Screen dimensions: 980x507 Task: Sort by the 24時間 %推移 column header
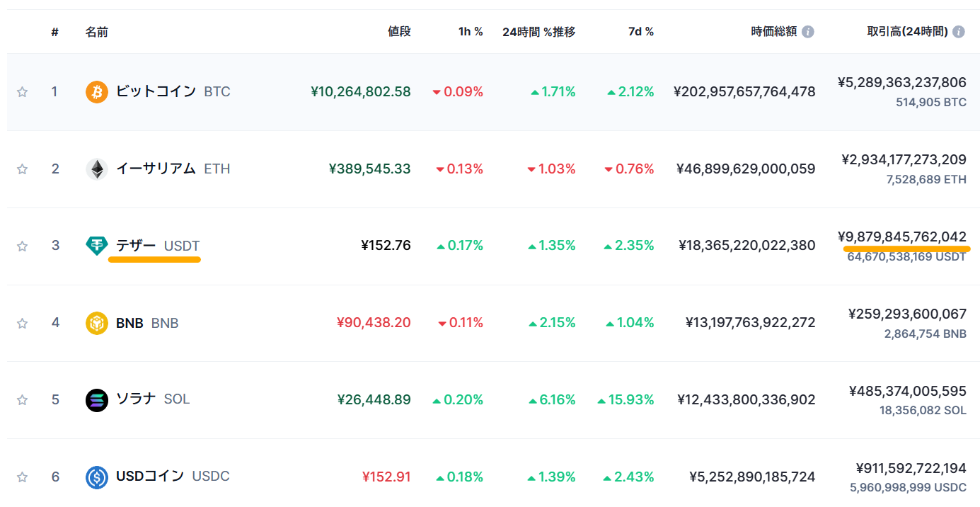tap(538, 32)
